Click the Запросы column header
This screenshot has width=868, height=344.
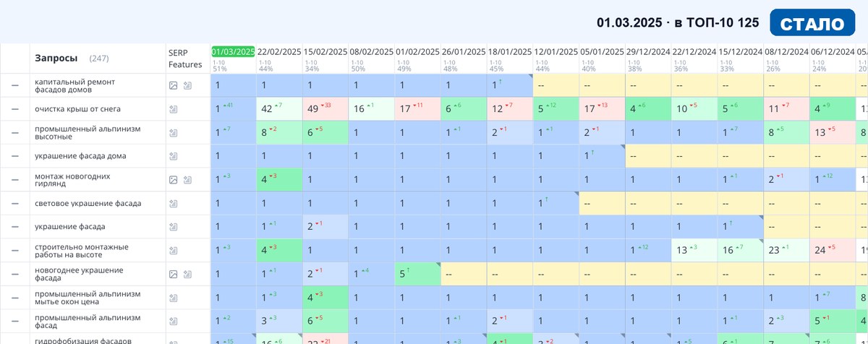56,58
